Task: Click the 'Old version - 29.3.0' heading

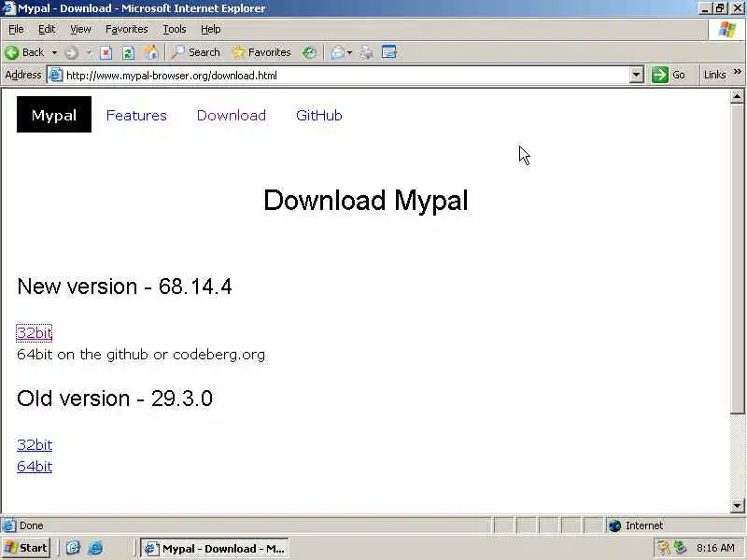Action: [114, 399]
